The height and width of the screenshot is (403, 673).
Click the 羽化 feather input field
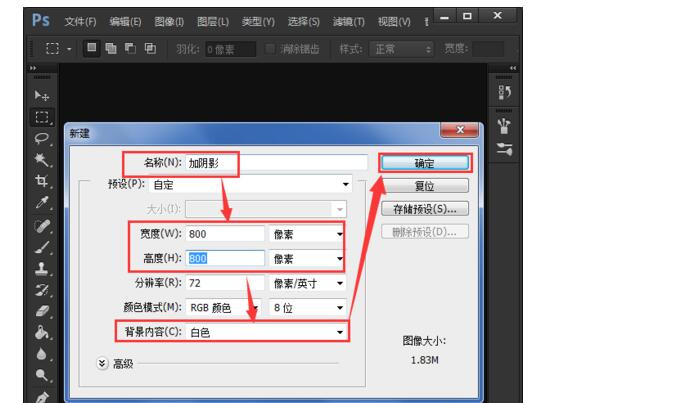[230, 49]
